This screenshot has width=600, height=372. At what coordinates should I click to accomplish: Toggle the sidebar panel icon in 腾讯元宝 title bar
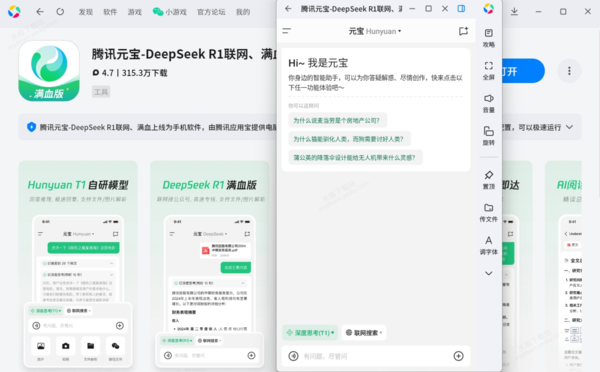click(x=461, y=8)
